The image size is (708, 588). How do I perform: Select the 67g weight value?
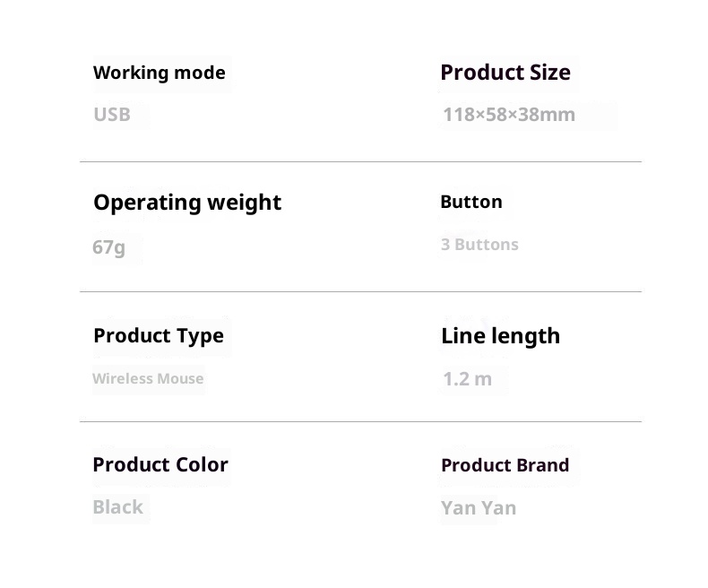[x=109, y=247]
